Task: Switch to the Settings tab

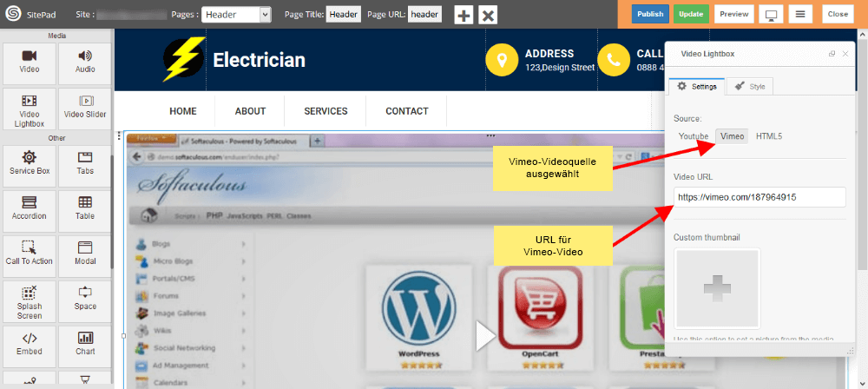Action: click(x=696, y=87)
